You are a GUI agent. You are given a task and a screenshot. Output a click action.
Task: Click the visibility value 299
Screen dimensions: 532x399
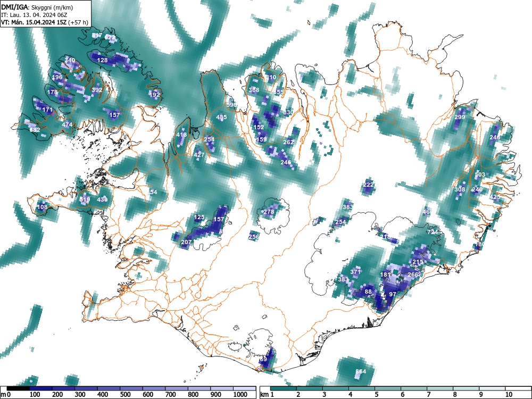coord(460,117)
